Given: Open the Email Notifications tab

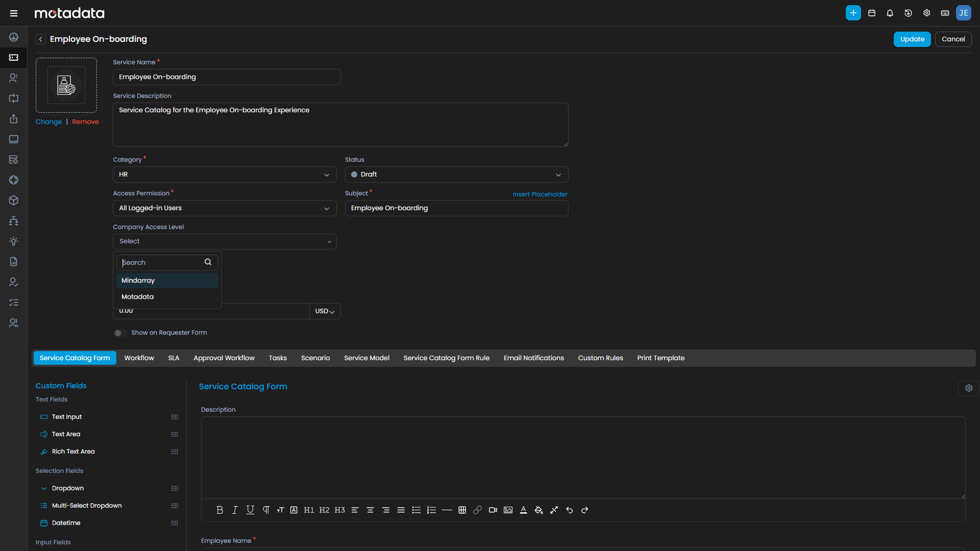Looking at the screenshot, I should pos(533,358).
